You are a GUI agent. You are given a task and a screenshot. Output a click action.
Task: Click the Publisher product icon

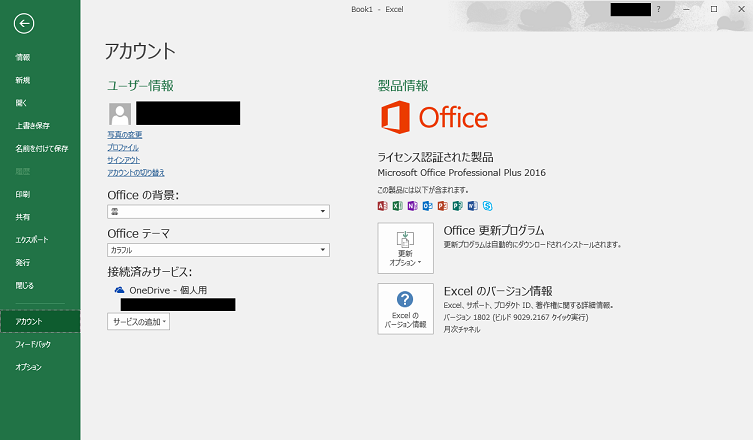(458, 206)
